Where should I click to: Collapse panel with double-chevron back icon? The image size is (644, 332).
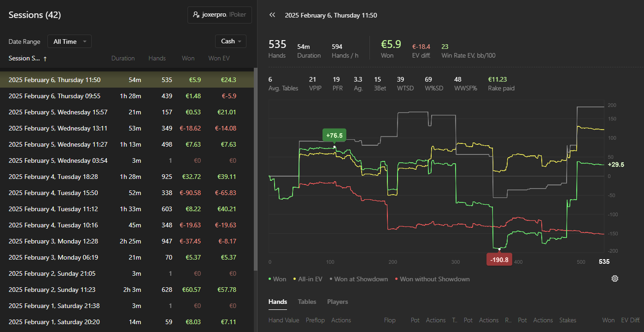[272, 15]
